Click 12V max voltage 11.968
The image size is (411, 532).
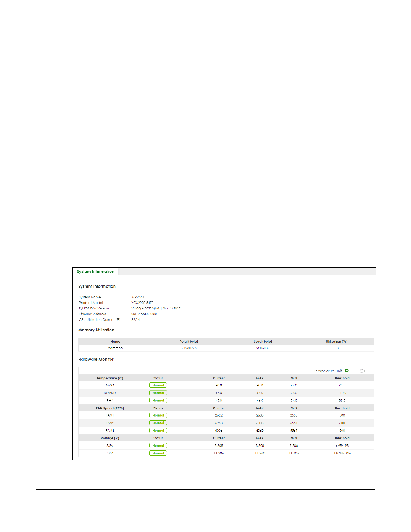(x=260, y=453)
